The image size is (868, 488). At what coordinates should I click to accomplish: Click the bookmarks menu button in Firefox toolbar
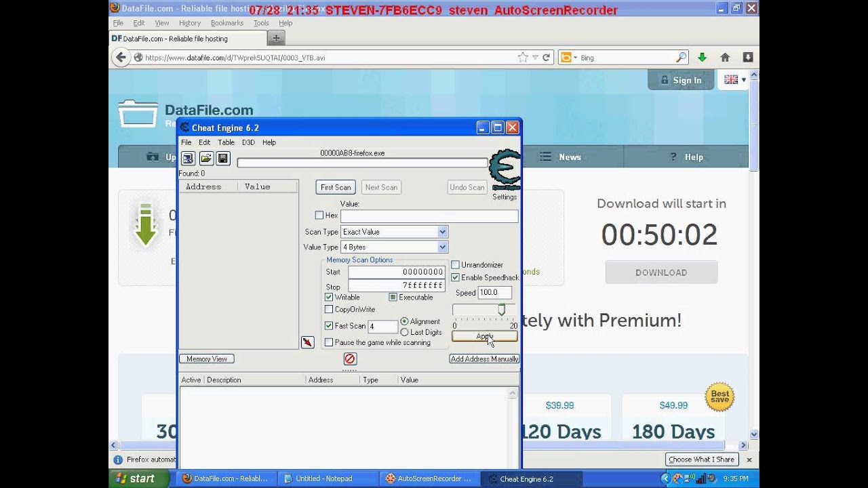point(748,58)
